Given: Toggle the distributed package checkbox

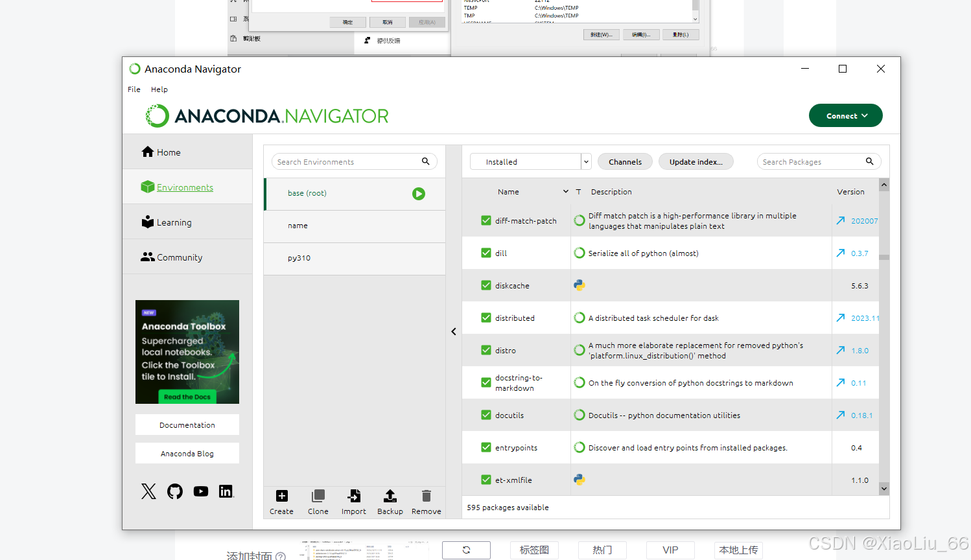Looking at the screenshot, I should pos(486,318).
